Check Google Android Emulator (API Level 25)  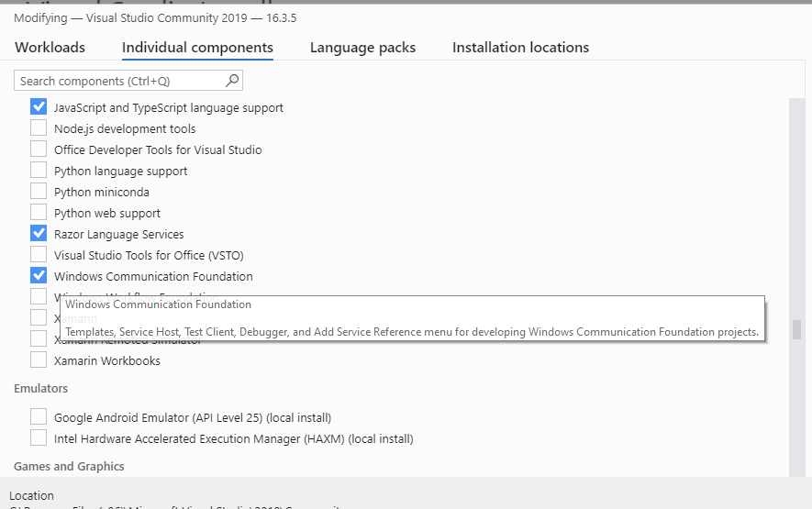39,417
